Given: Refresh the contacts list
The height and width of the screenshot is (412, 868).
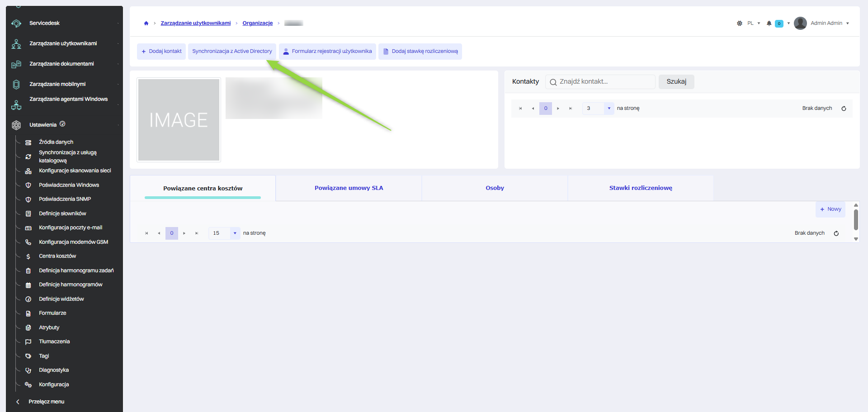Looking at the screenshot, I should click(844, 109).
